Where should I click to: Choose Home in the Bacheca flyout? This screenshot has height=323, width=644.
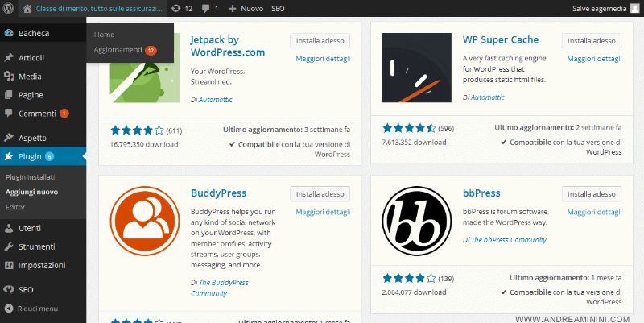tap(104, 35)
